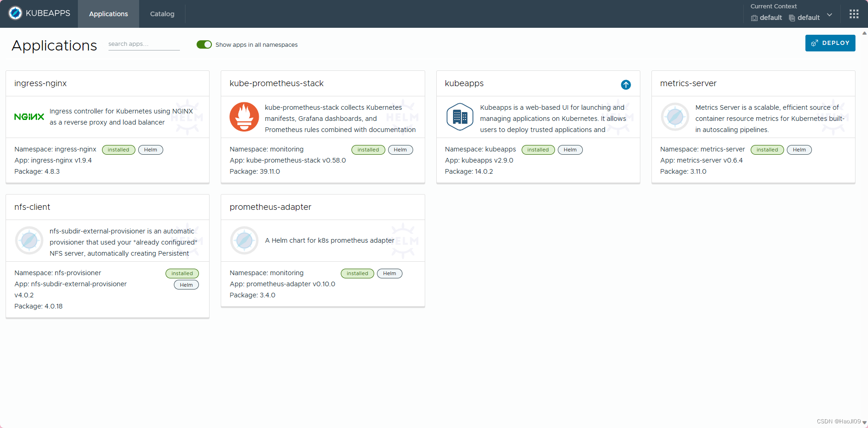Click the NGINX logo on ingress-nginx card
868x428 pixels.
29,117
